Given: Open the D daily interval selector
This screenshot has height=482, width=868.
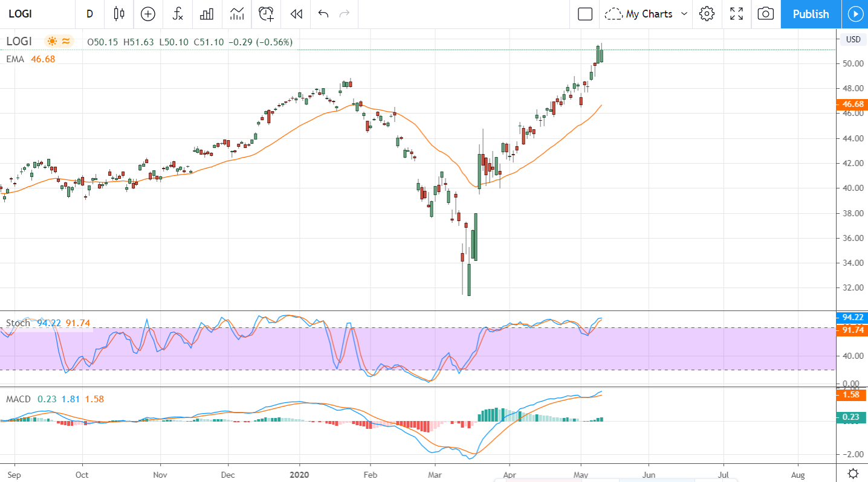Looking at the screenshot, I should [89, 14].
